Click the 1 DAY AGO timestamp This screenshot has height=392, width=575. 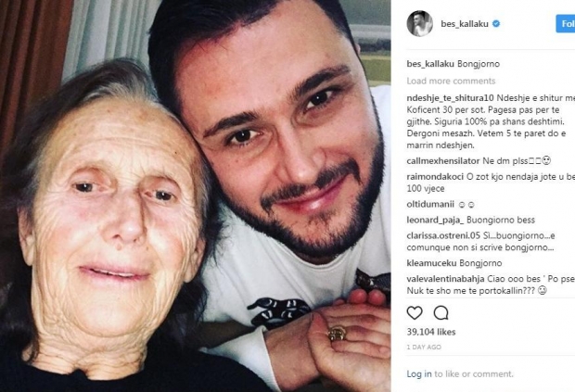424,347
